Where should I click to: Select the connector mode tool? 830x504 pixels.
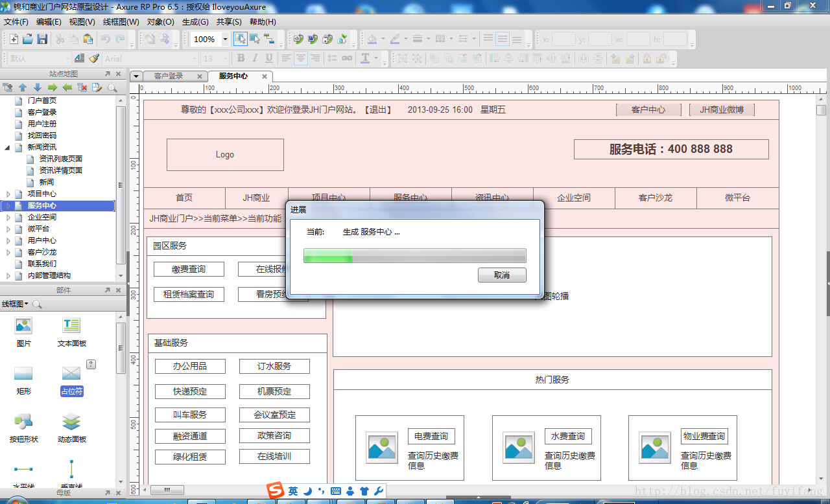[269, 39]
